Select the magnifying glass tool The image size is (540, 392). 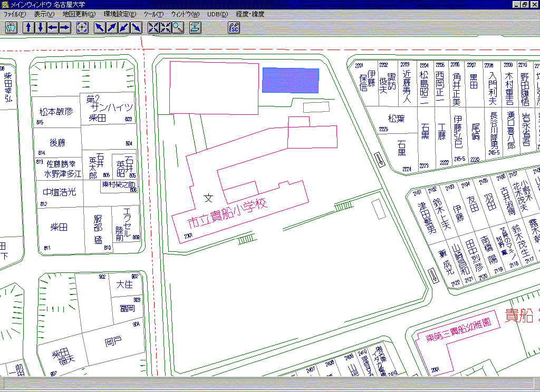[178, 28]
